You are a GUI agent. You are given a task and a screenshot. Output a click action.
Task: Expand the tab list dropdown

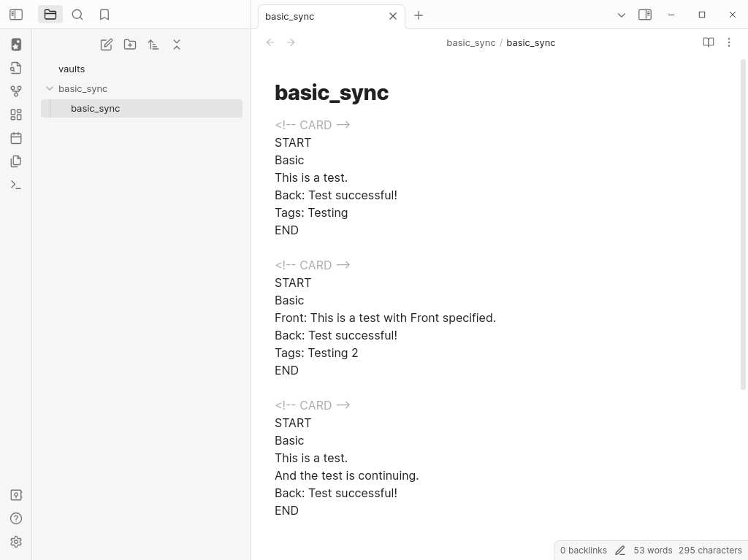coord(622,15)
